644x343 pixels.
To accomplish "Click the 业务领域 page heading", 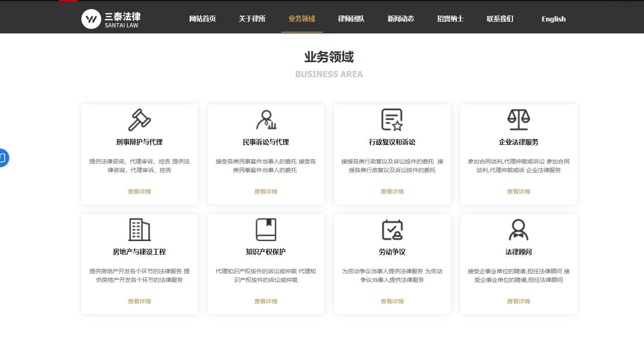I will click(329, 57).
